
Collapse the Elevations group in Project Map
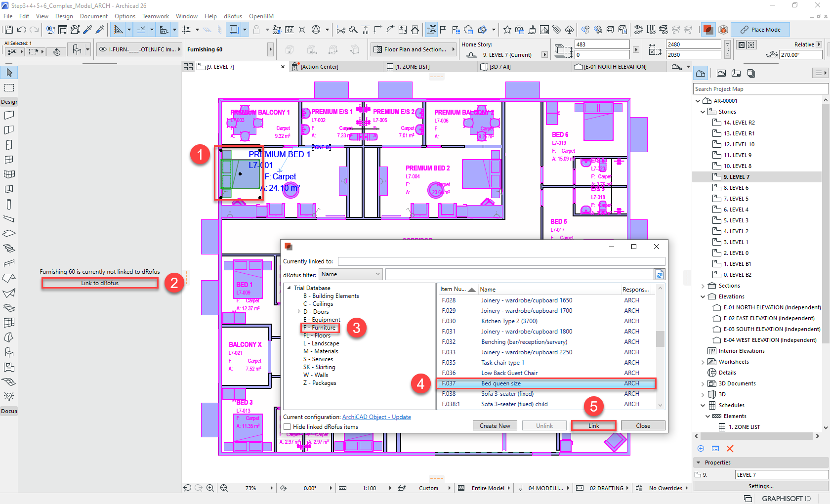coord(703,296)
